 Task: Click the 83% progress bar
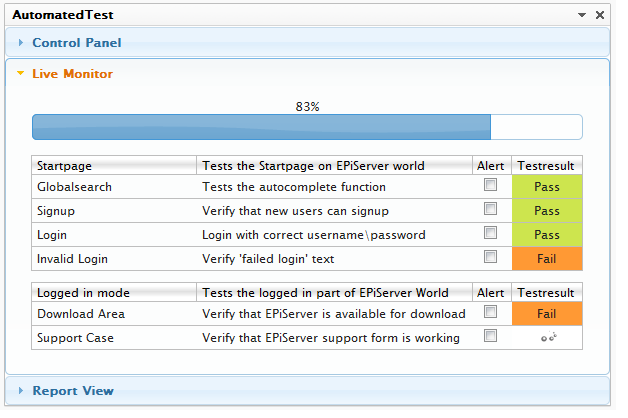[x=307, y=127]
